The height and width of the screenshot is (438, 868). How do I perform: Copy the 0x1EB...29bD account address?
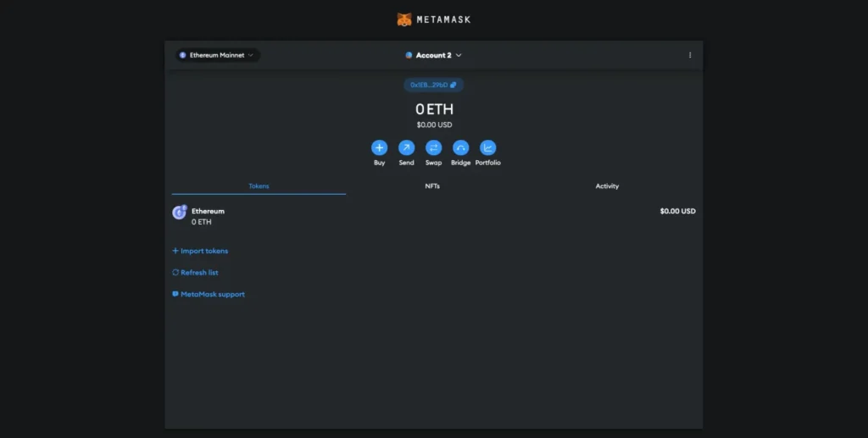(x=433, y=86)
